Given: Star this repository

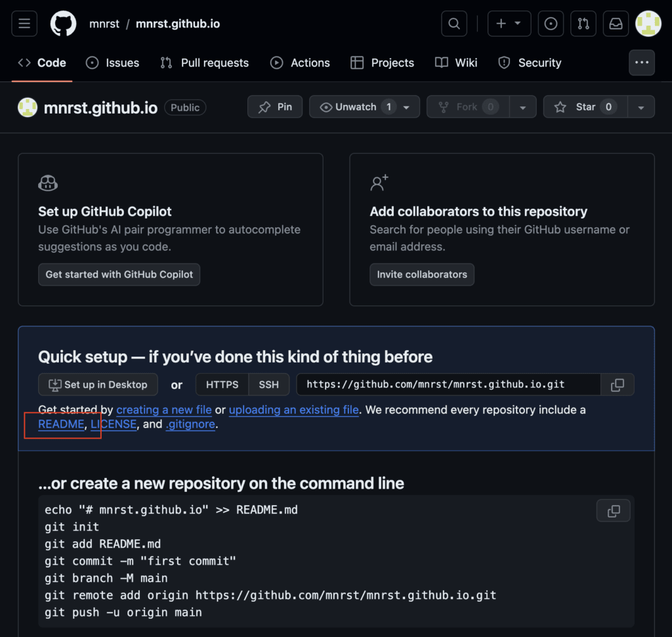Looking at the screenshot, I should [585, 107].
